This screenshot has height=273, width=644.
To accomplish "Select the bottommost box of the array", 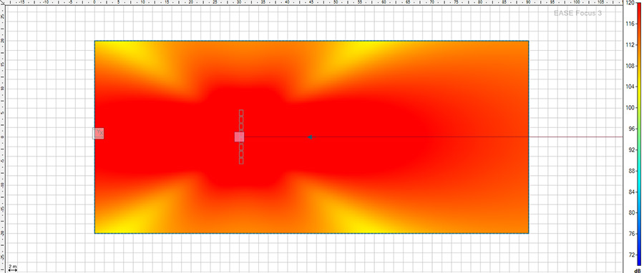I will [241, 161].
